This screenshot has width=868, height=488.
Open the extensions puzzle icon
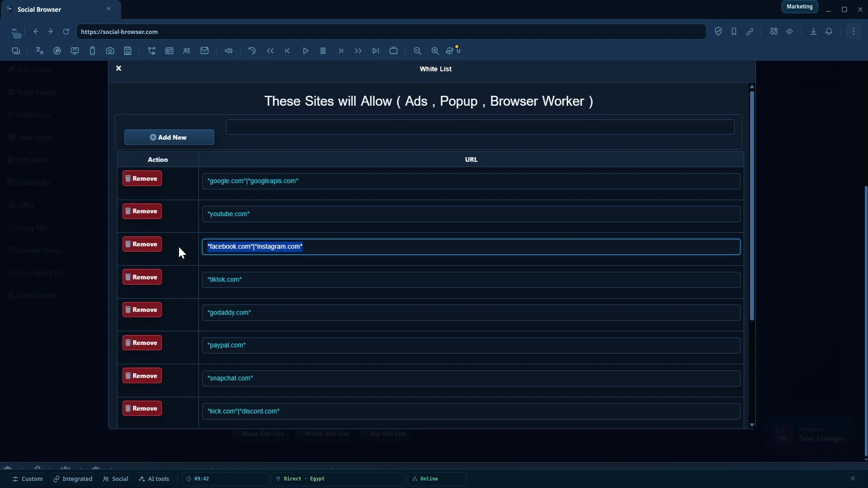(774, 32)
